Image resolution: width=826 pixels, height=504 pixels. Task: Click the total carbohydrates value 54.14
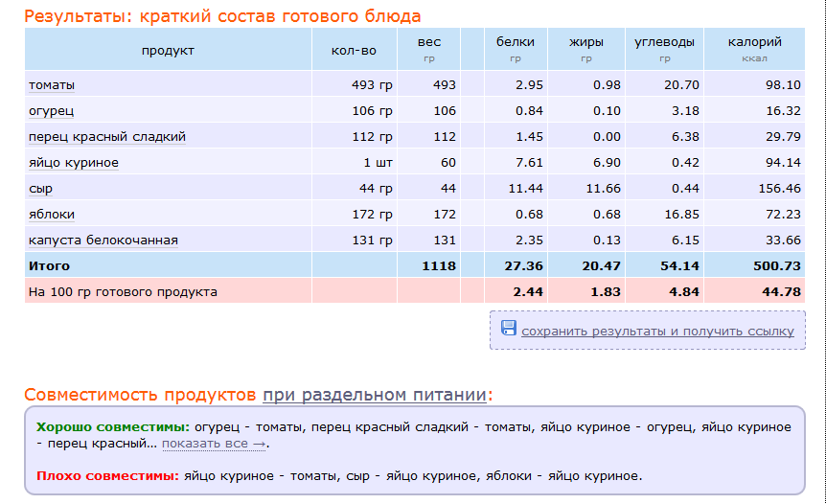pyautogui.click(x=679, y=266)
